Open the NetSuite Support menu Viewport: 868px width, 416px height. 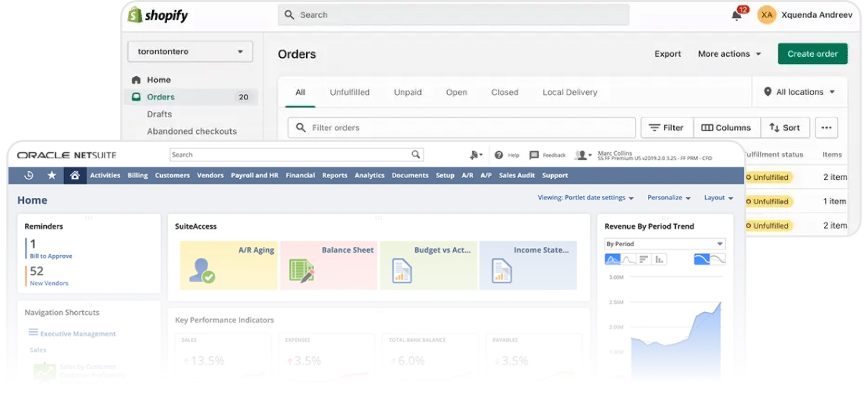555,175
